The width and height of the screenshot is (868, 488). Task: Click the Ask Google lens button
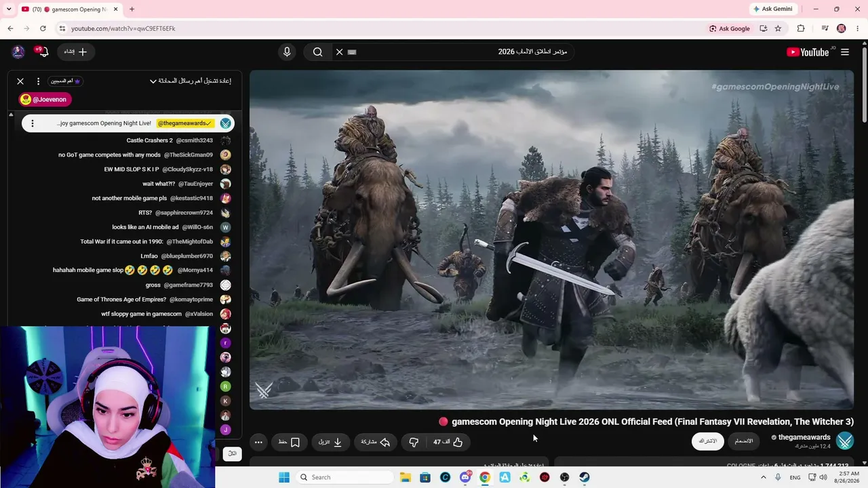729,28
